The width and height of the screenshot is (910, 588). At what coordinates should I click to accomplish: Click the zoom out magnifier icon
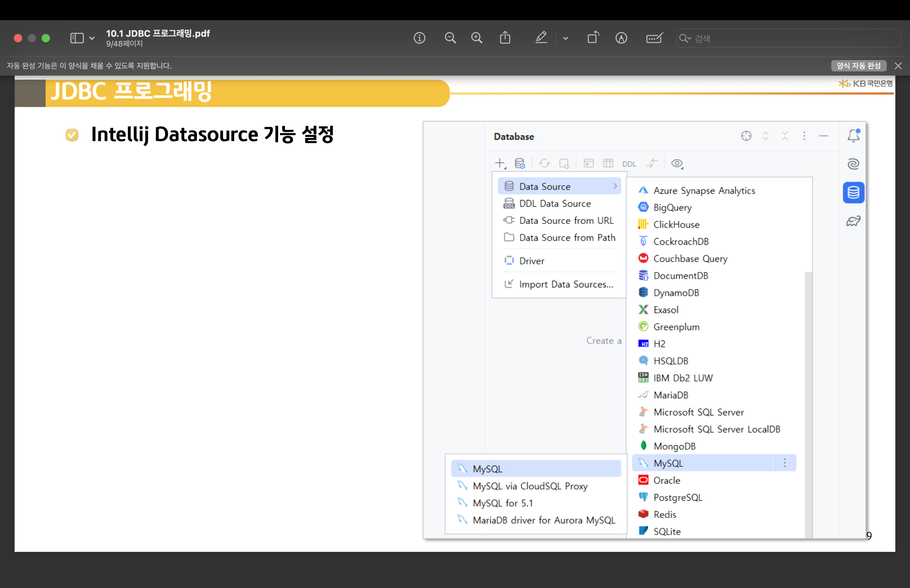tap(450, 38)
